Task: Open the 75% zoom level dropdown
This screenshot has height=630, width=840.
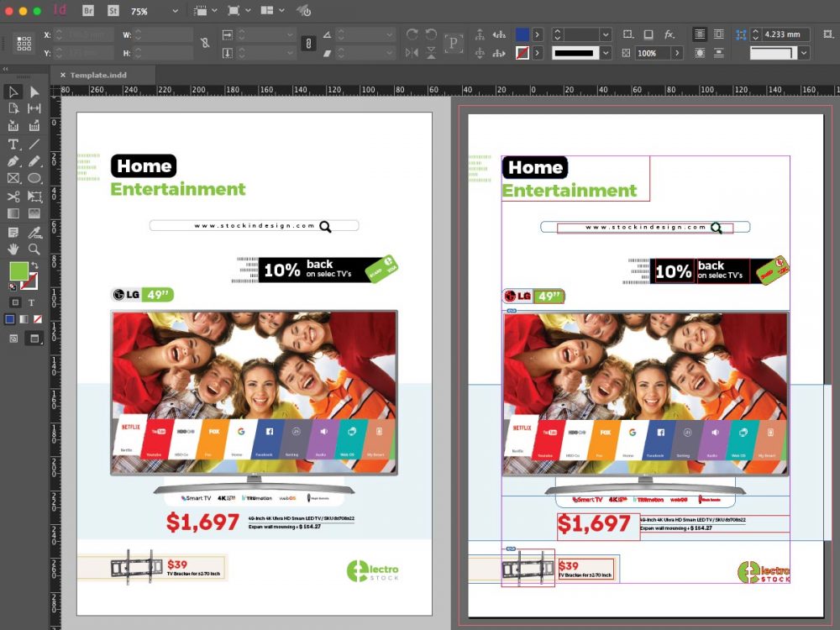Action: point(176,11)
